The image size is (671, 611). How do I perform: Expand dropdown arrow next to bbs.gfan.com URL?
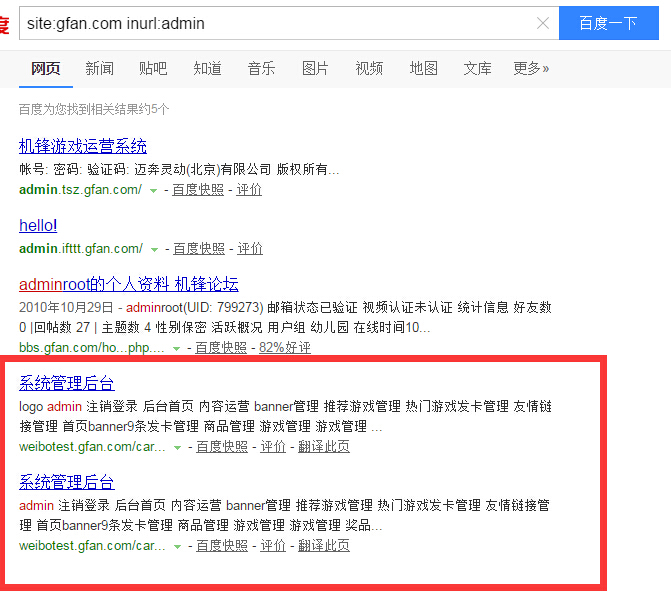(176, 349)
